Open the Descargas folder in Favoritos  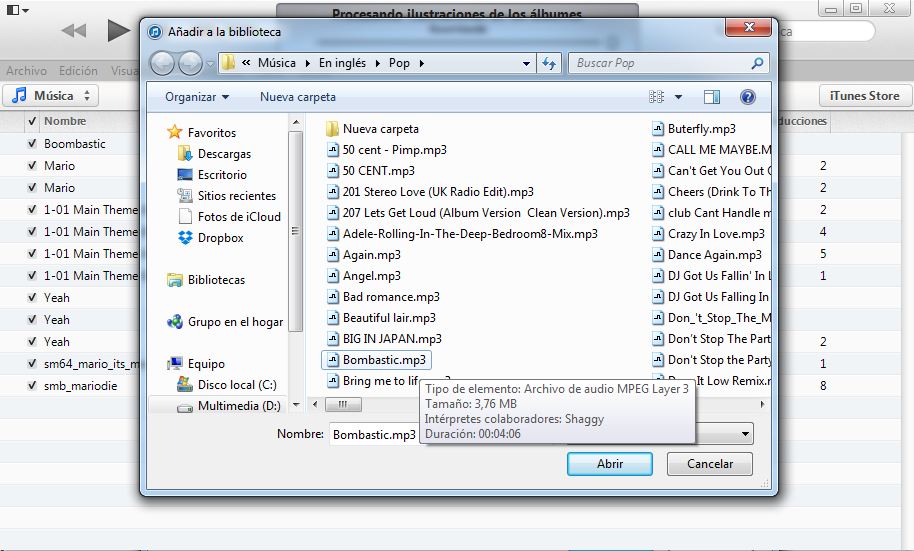(224, 154)
